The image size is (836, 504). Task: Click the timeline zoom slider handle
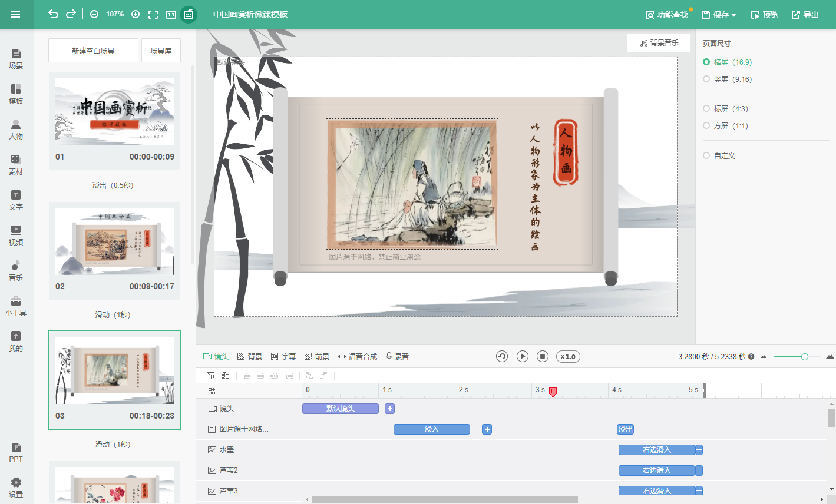(805, 357)
